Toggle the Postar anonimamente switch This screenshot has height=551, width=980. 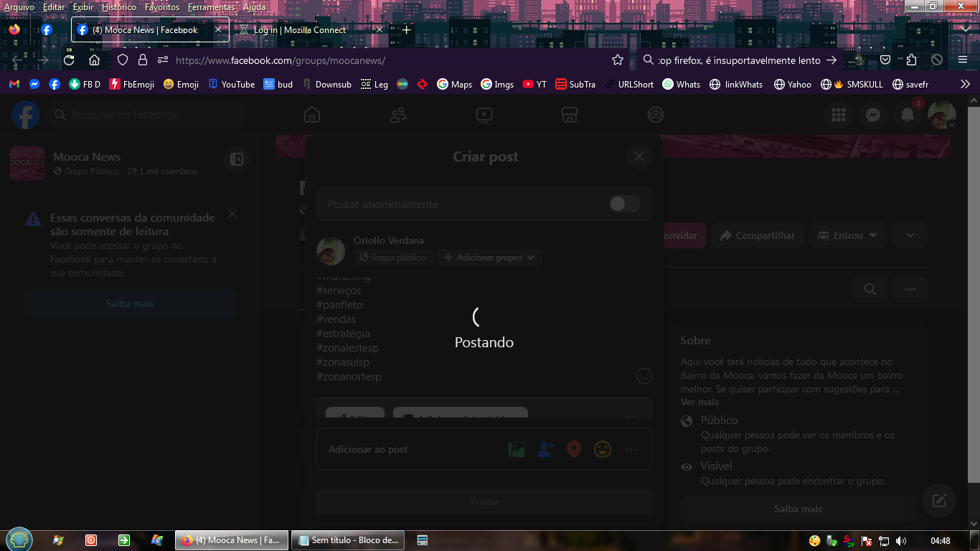coord(624,204)
